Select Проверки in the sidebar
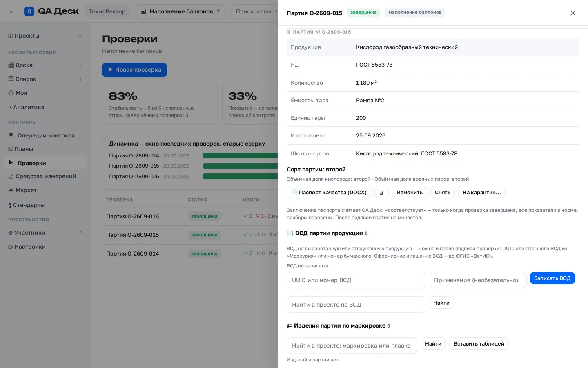Viewport: 588px width, 368px height. click(x=45, y=163)
